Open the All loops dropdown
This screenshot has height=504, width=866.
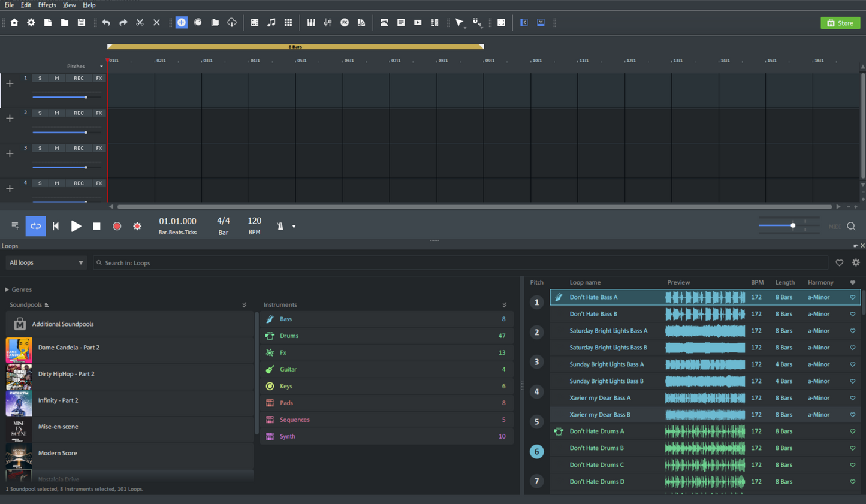coord(46,262)
